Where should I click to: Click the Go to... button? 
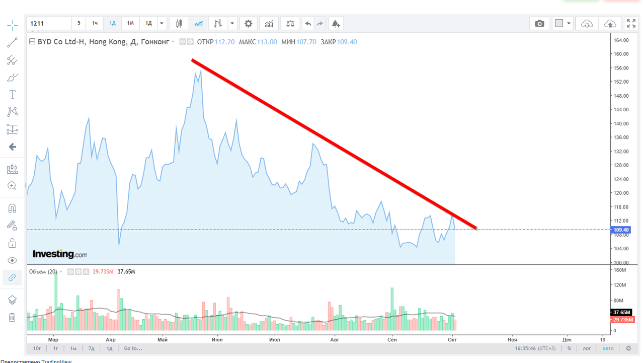click(x=133, y=348)
